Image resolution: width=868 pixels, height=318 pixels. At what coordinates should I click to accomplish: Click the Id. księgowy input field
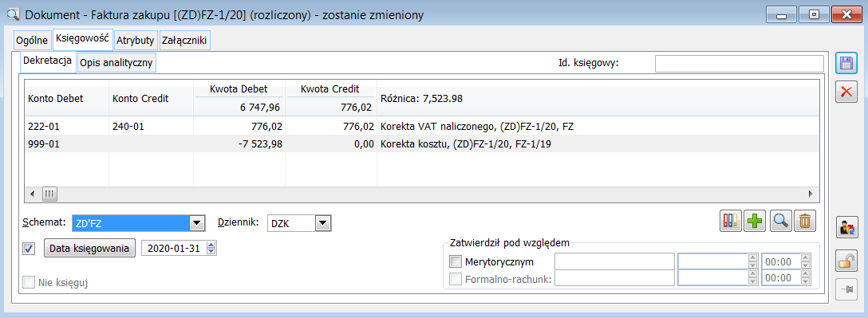click(739, 64)
